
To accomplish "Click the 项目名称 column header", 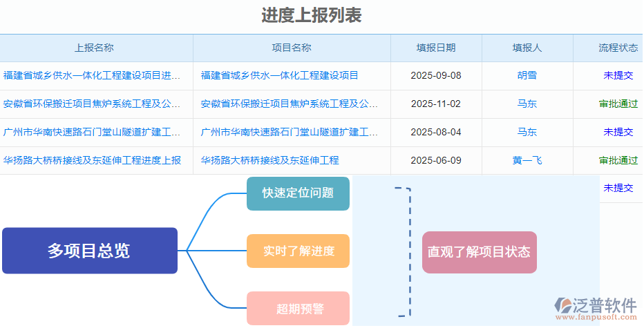I will (292, 48).
